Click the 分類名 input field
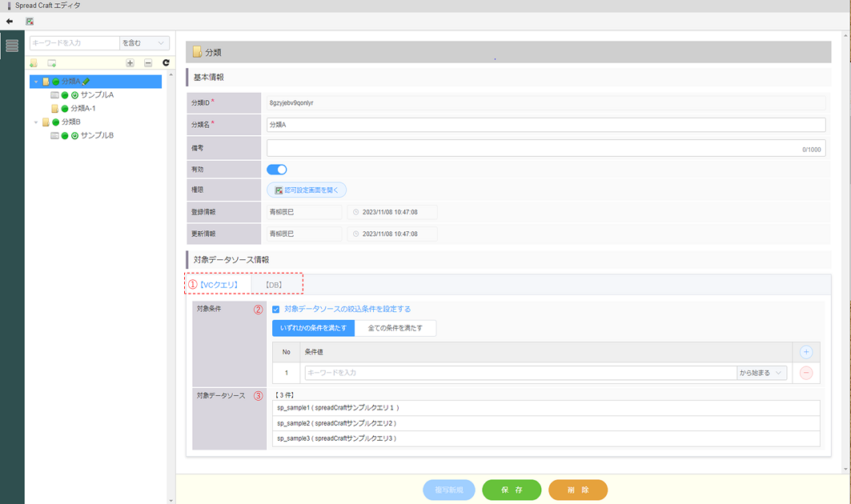The width and height of the screenshot is (851, 504). 545,125
